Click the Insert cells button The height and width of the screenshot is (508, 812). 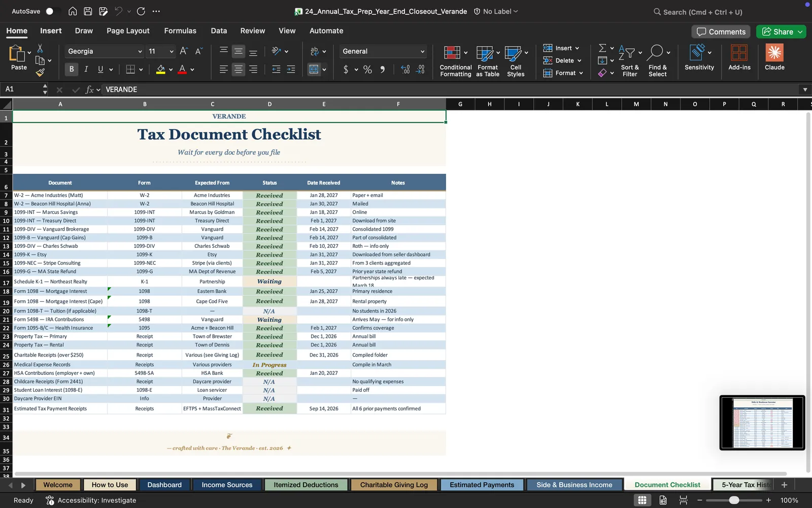coord(561,48)
